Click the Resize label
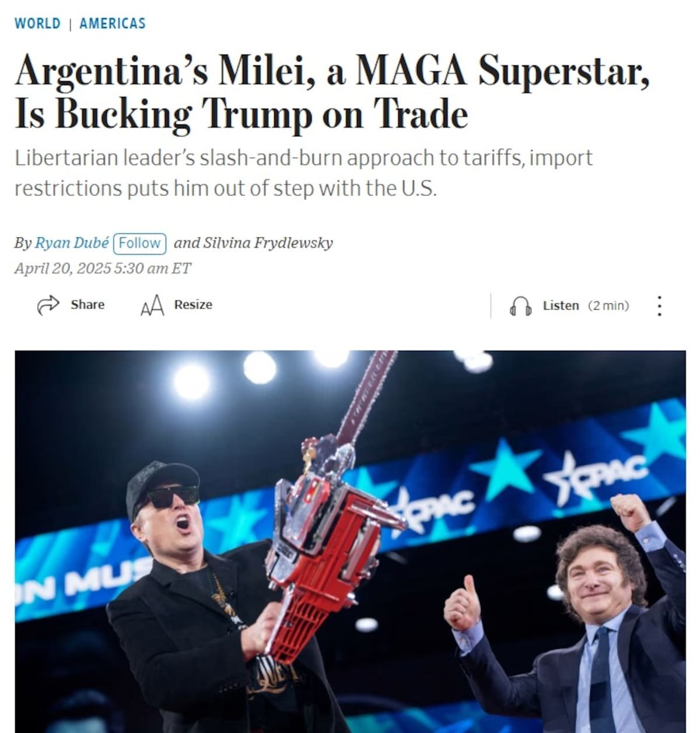This screenshot has width=700, height=733. click(x=193, y=304)
